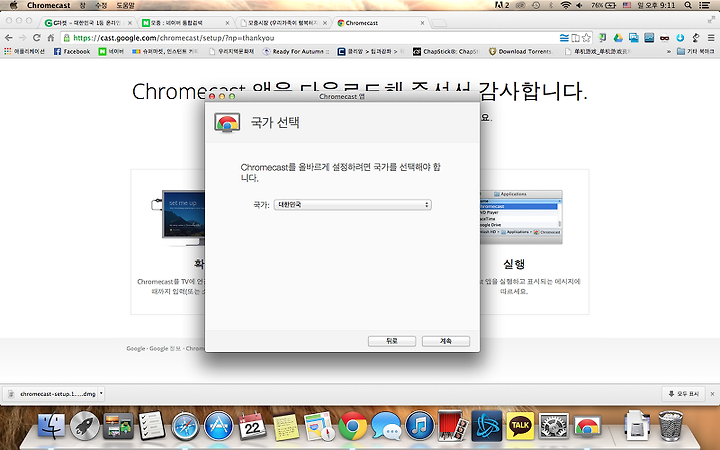Viewport: 720px width, 450px height.
Task: Click the Wi-Fi status icon
Action: (x=566, y=5)
